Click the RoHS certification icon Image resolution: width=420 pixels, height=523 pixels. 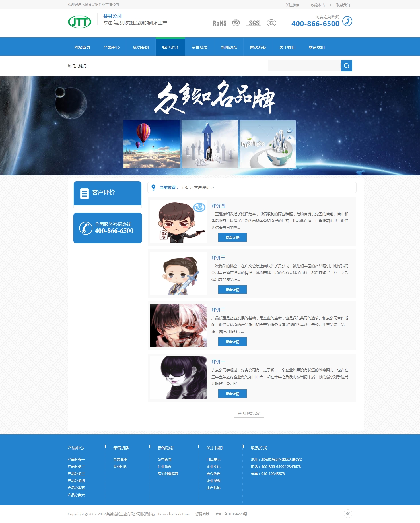coord(219,23)
